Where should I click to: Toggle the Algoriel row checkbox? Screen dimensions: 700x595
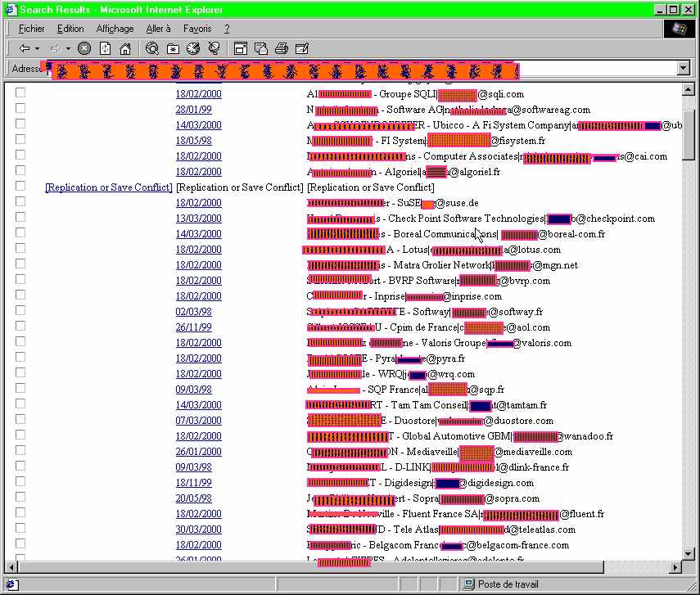[x=20, y=170]
